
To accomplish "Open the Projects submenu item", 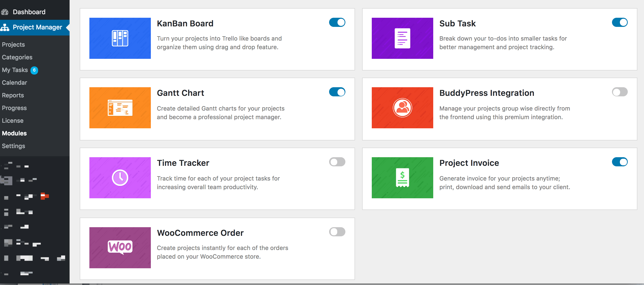I will coord(13,45).
